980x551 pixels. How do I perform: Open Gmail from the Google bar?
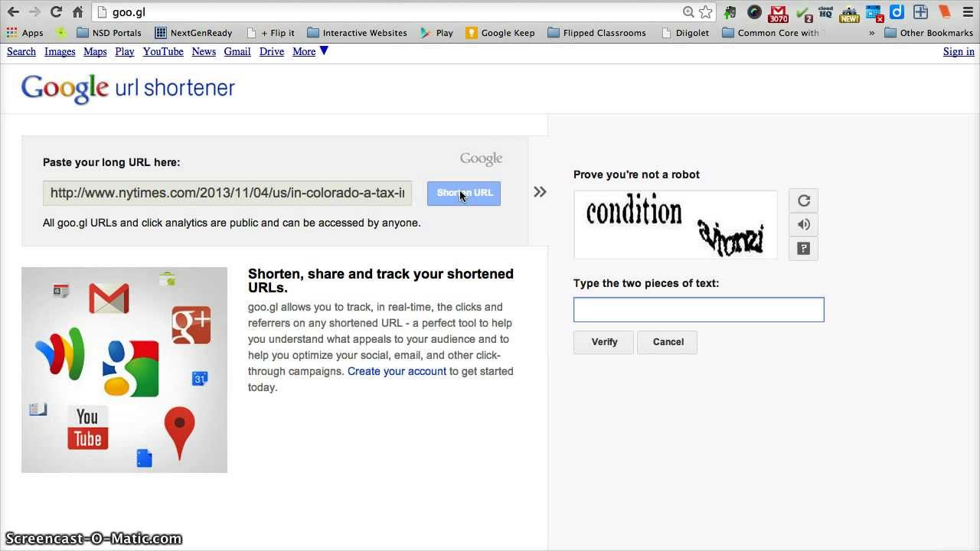click(x=237, y=51)
